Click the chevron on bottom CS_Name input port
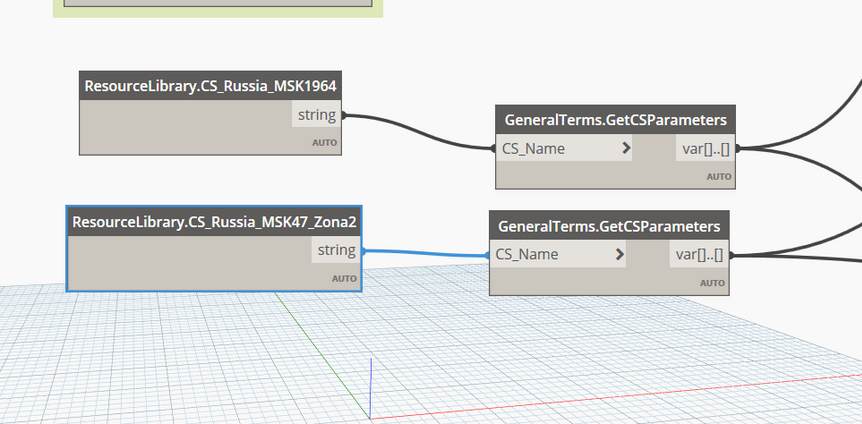Image resolution: width=862 pixels, height=424 pixels. 620,255
